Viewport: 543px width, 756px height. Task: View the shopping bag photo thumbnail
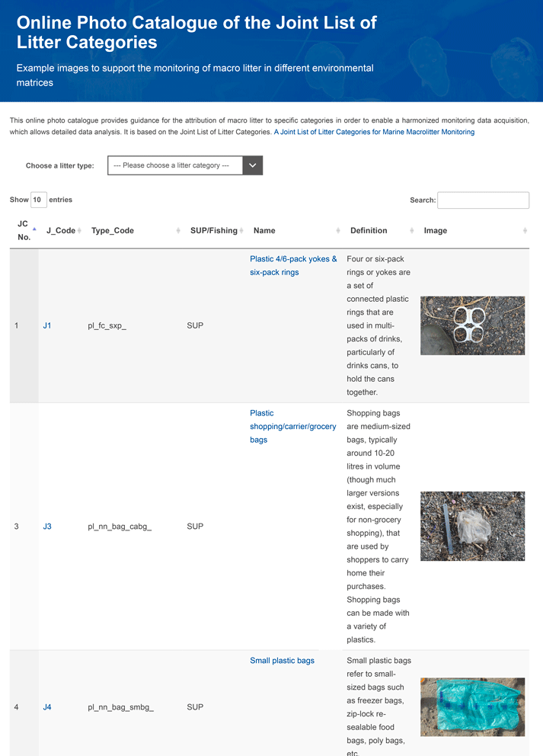tap(473, 526)
